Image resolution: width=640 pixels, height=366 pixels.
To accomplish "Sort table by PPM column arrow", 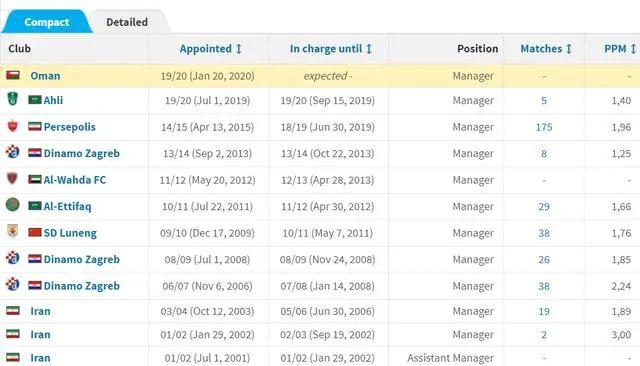I will pyautogui.click(x=633, y=49).
